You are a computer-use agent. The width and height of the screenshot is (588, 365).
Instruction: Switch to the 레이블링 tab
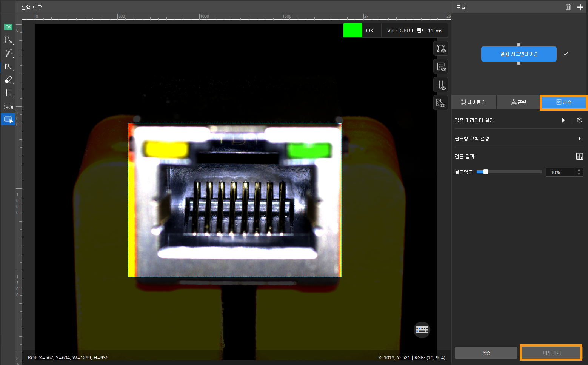(x=474, y=102)
